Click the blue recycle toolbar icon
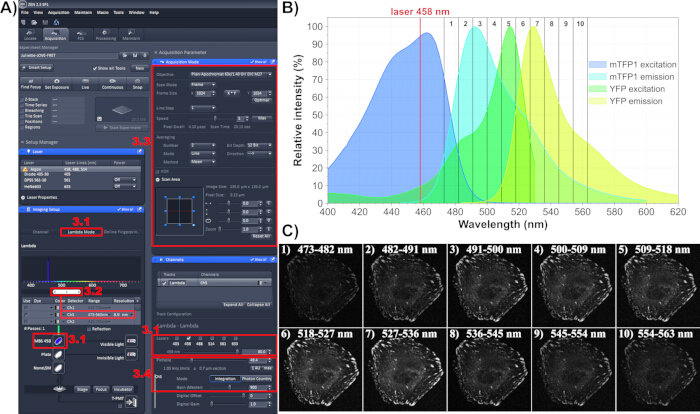 [x=56, y=22]
